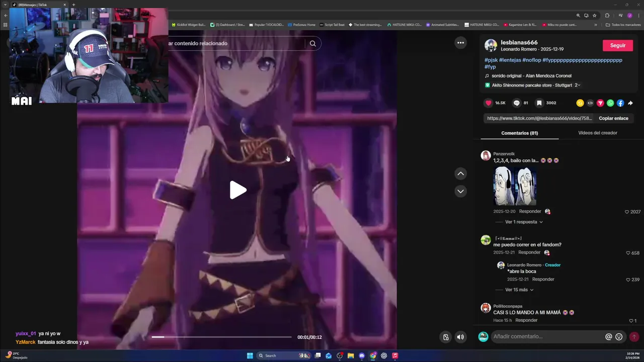644x362 pixels.
Task: Bookmark this page with star icon
Action: coord(594,16)
